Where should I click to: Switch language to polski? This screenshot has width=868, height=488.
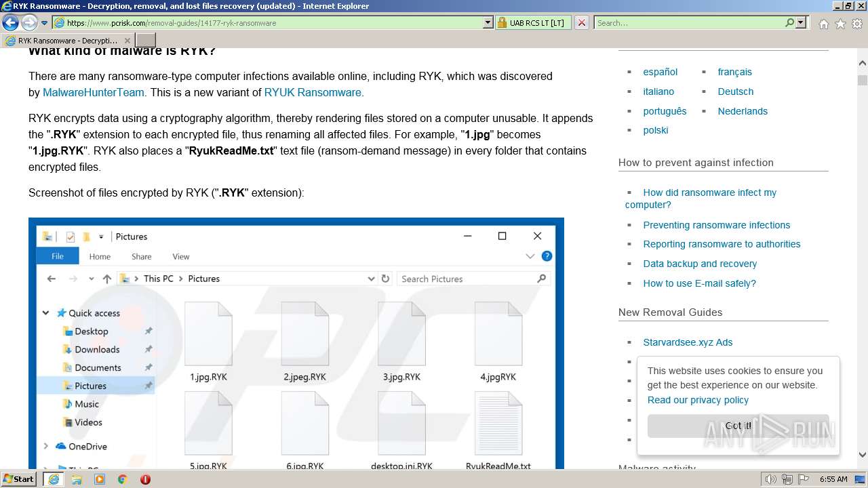click(656, 130)
